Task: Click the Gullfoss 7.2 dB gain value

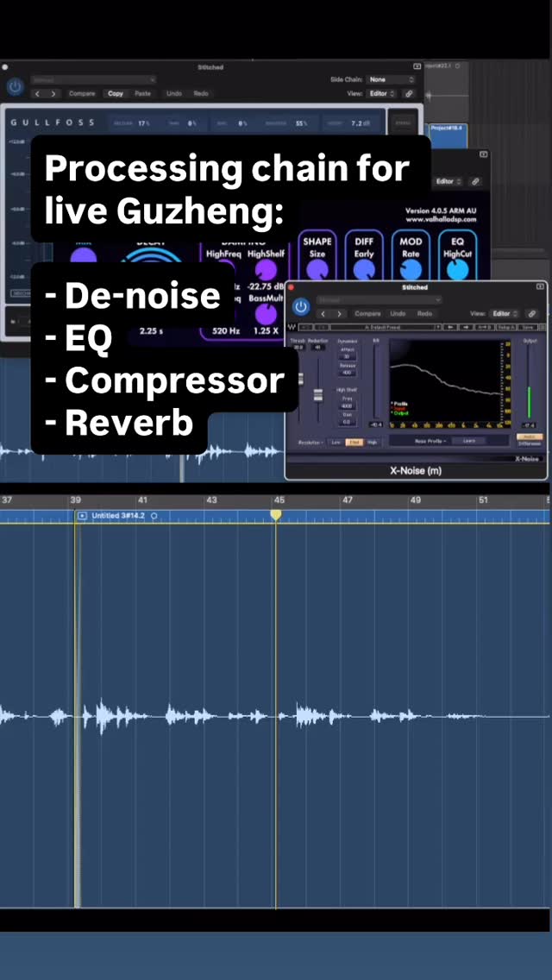Action: click(x=360, y=123)
